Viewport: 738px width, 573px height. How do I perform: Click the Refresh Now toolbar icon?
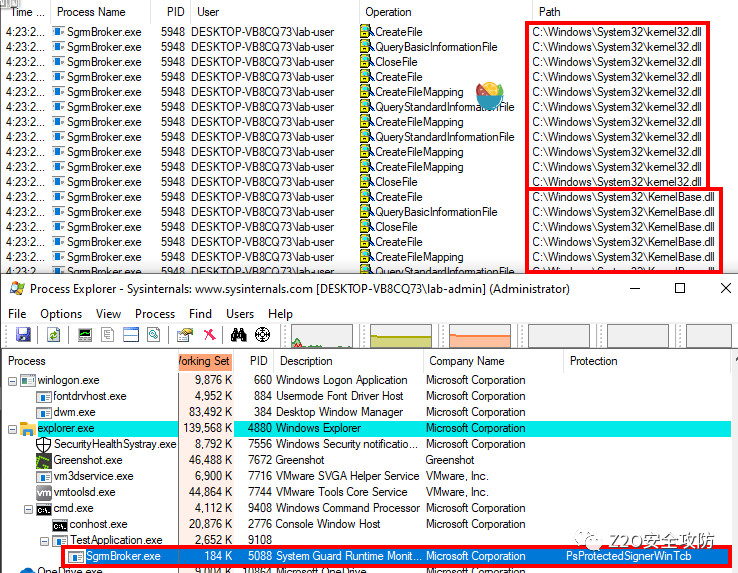[54, 335]
